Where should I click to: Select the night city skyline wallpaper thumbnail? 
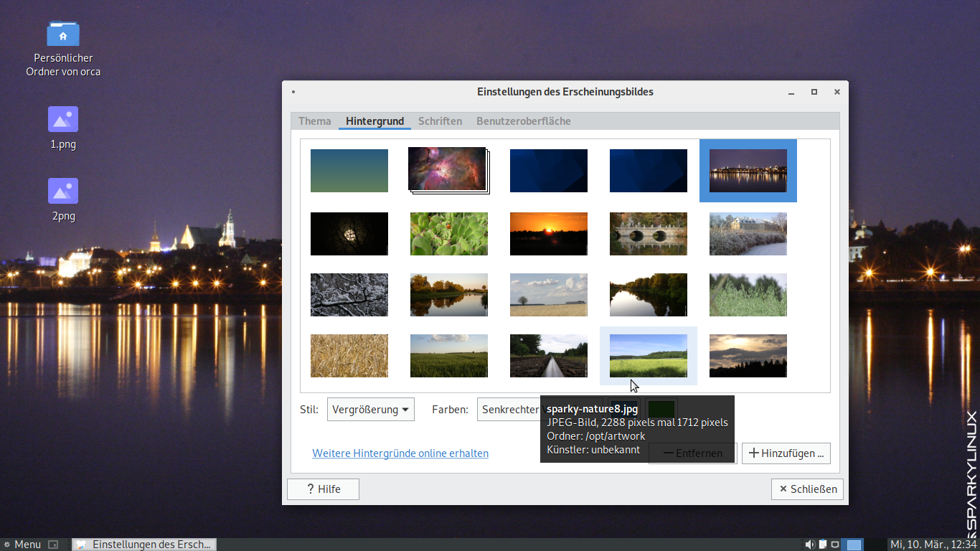[x=748, y=171]
